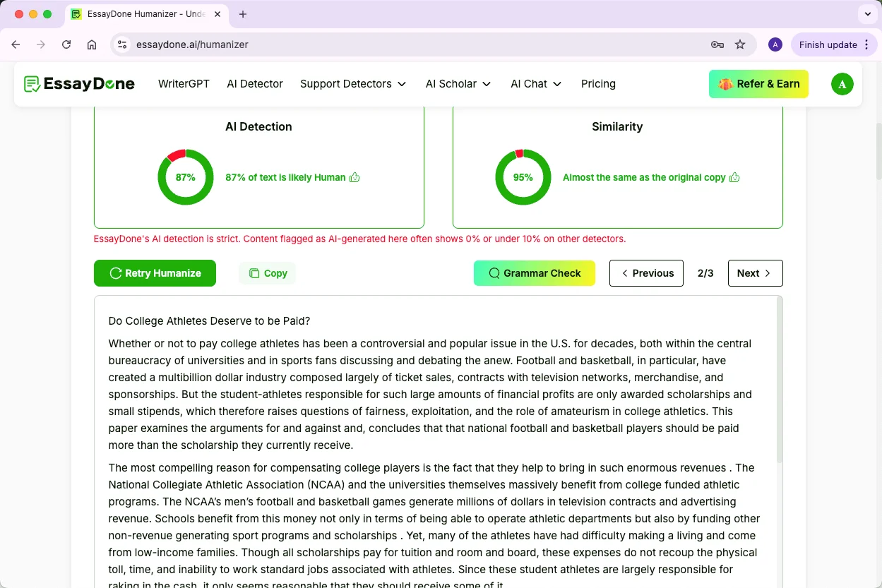Expand the AI Scholar dropdown

click(458, 84)
